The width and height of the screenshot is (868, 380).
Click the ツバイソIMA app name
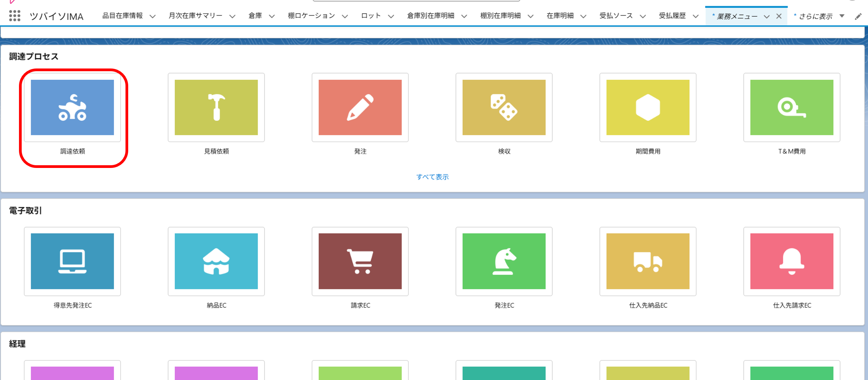tap(57, 16)
